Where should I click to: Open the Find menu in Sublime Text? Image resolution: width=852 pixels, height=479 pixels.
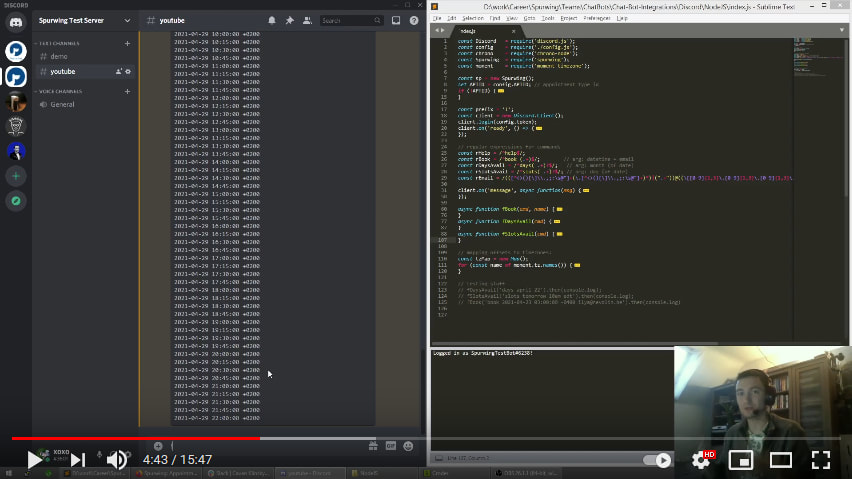coord(494,18)
